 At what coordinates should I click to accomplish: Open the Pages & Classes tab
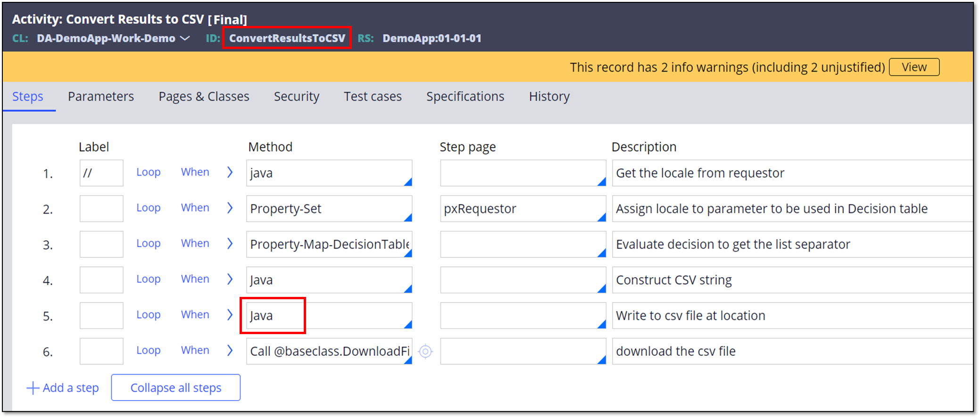pyautogui.click(x=204, y=96)
